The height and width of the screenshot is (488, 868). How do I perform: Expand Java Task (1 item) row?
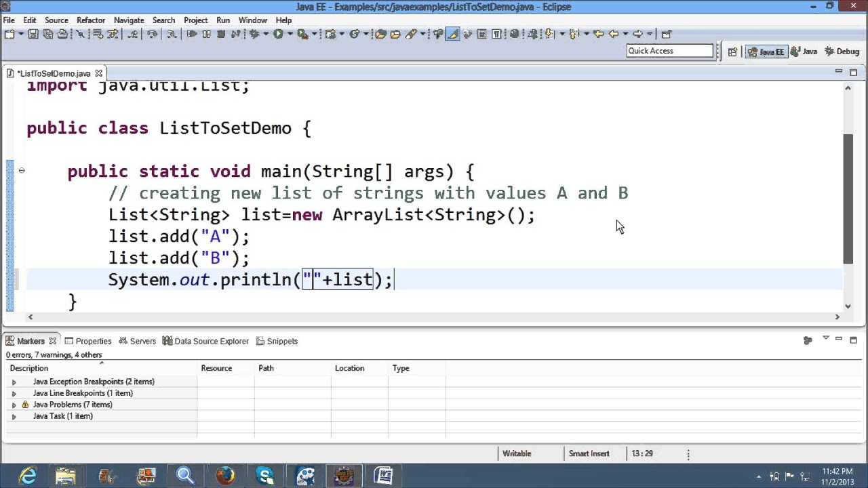(x=14, y=417)
